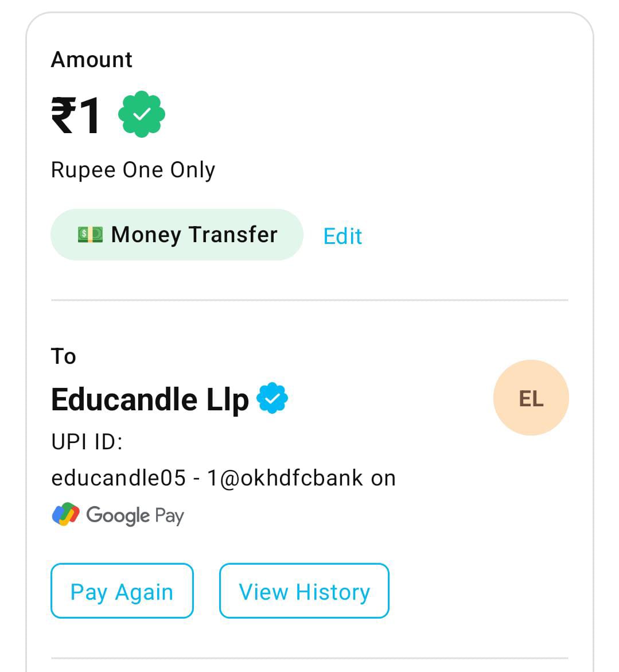The image size is (619, 672).
Task: Click the ₹1 amount value
Action: 76,115
